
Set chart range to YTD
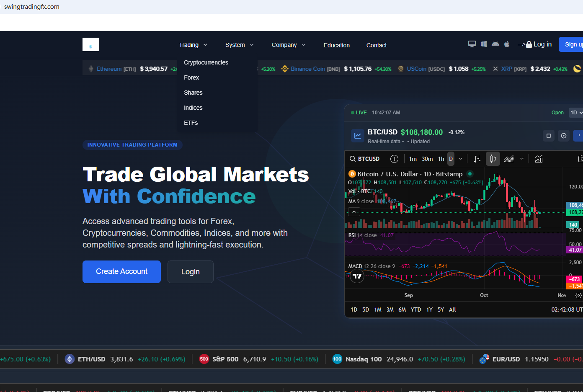pyautogui.click(x=416, y=309)
